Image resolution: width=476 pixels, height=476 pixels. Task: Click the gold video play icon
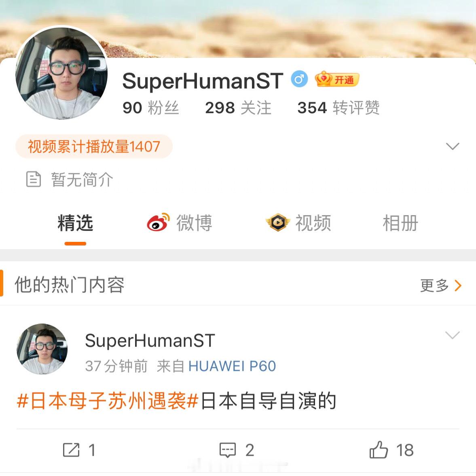click(278, 222)
